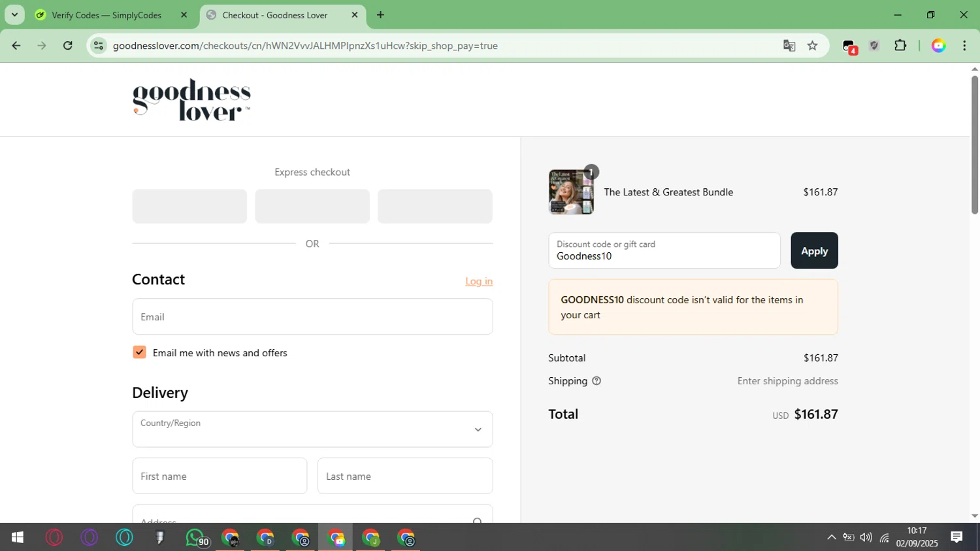
Task: Click the page vertical scrollbar
Action: point(974,145)
